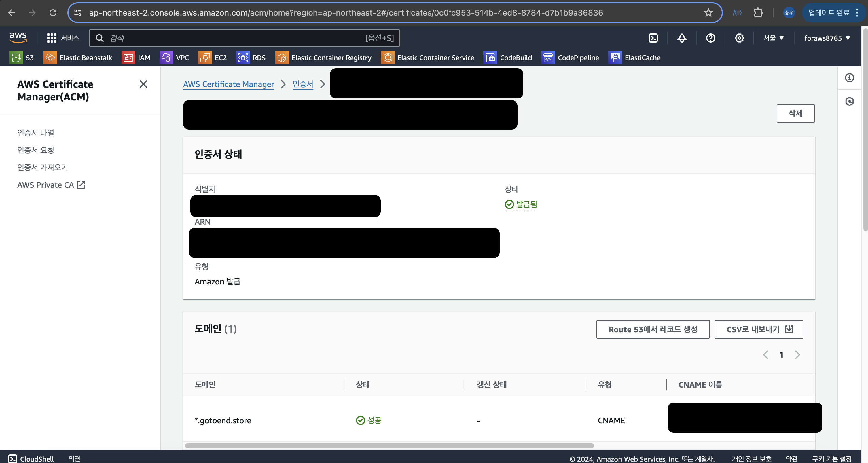868x463 pixels.
Task: Open the help question mark icon
Action: pos(710,38)
